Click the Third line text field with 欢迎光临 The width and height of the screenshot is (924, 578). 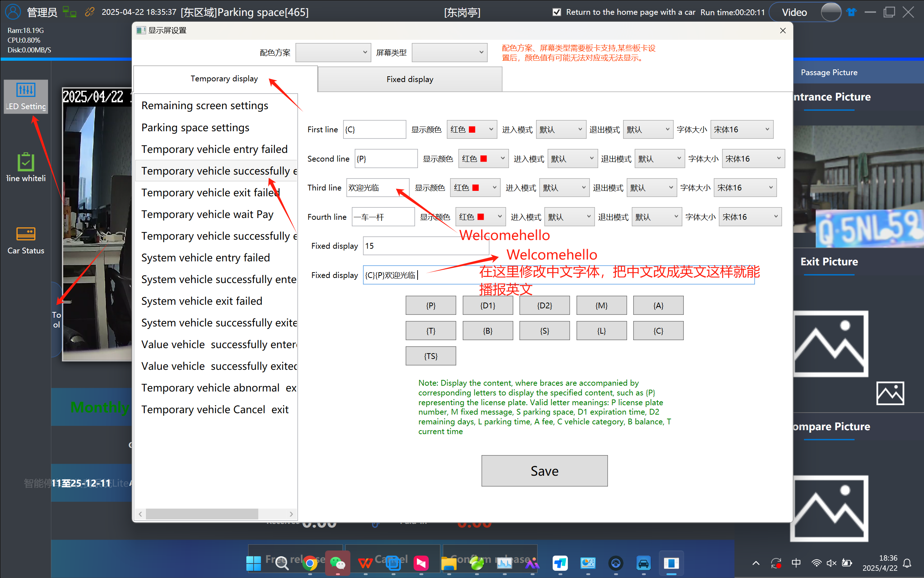coord(377,188)
